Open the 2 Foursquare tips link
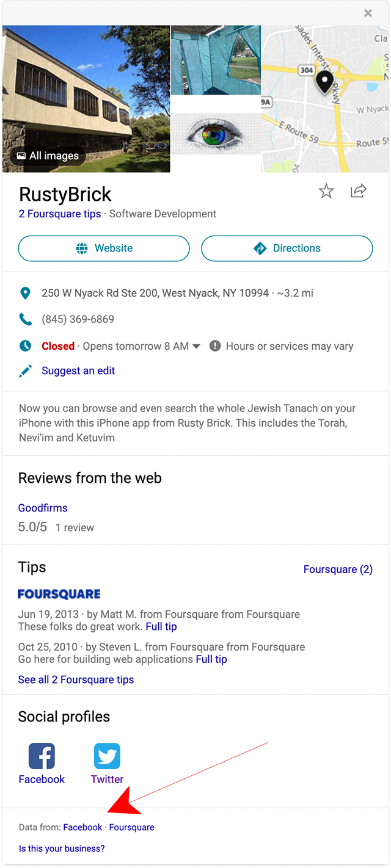This screenshot has height=868, width=391. pos(60,214)
